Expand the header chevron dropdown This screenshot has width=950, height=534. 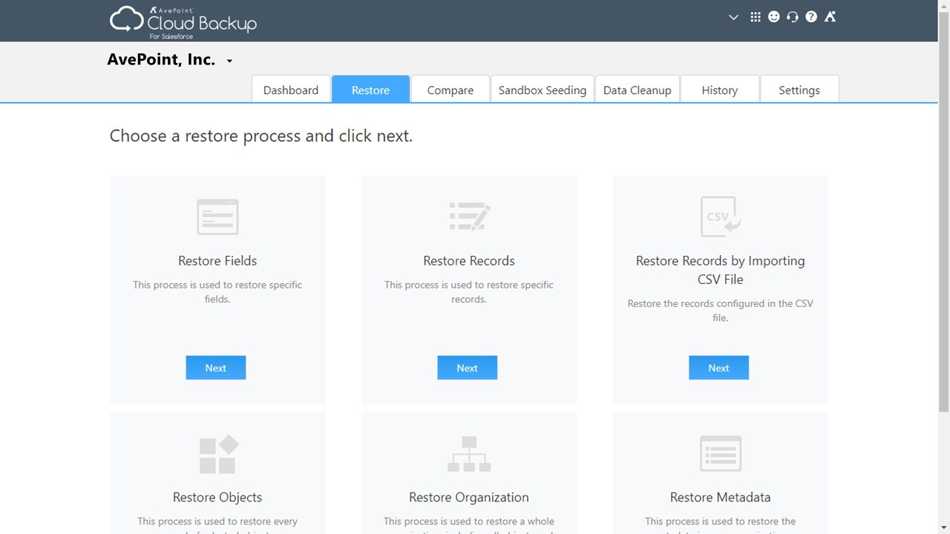(x=733, y=17)
